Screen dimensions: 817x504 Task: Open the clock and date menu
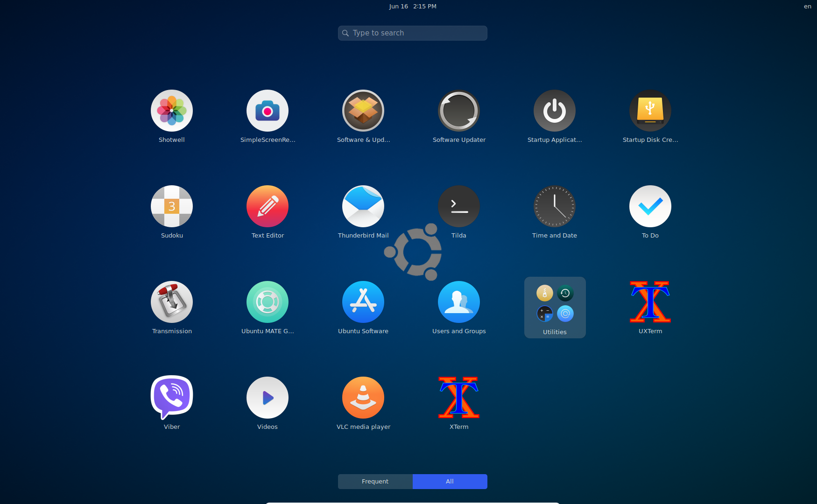[413, 7]
